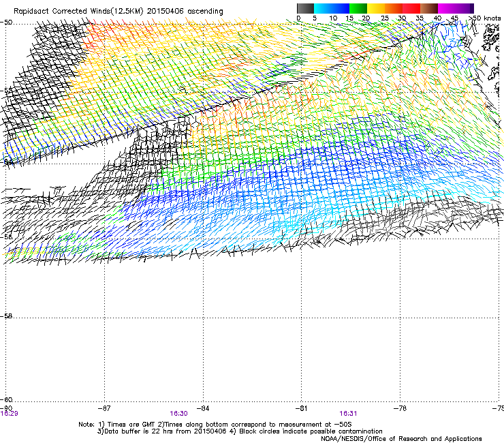The image size is (504, 443).
Task: Click the '-58' latitude label
Action: (6, 316)
